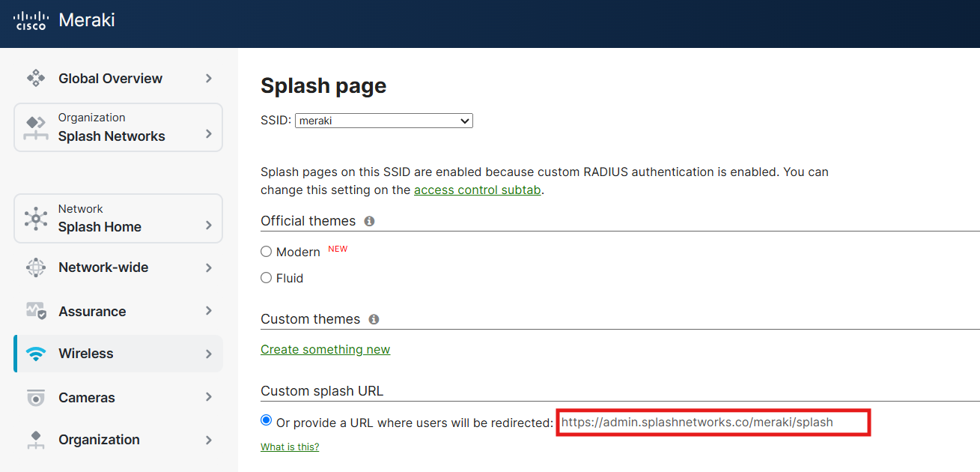Click the Global Overview icon
The width and height of the screenshot is (980, 472).
(x=35, y=78)
